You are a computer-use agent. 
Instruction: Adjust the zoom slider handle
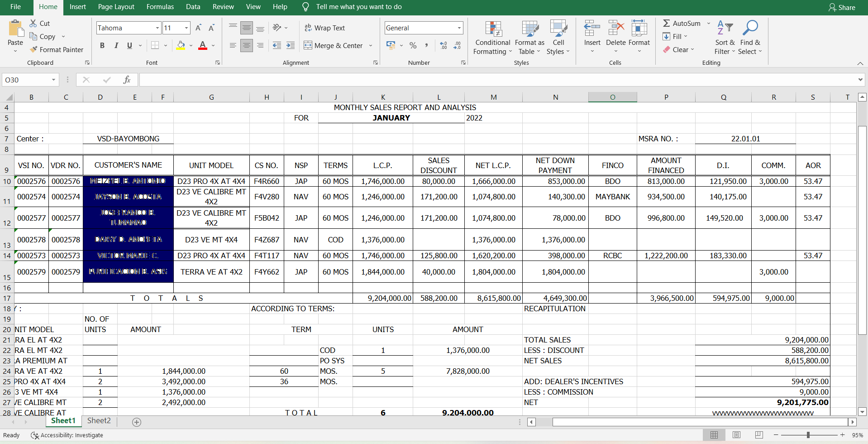tap(808, 435)
